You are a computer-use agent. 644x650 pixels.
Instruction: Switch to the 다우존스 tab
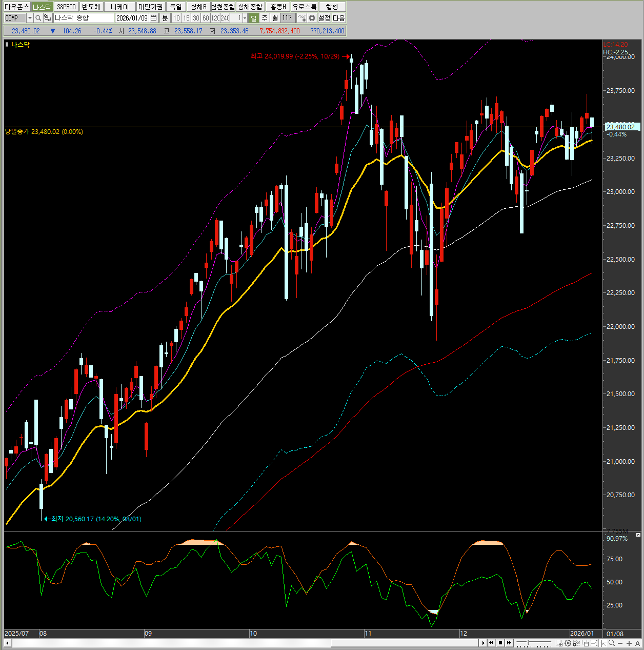16,7
